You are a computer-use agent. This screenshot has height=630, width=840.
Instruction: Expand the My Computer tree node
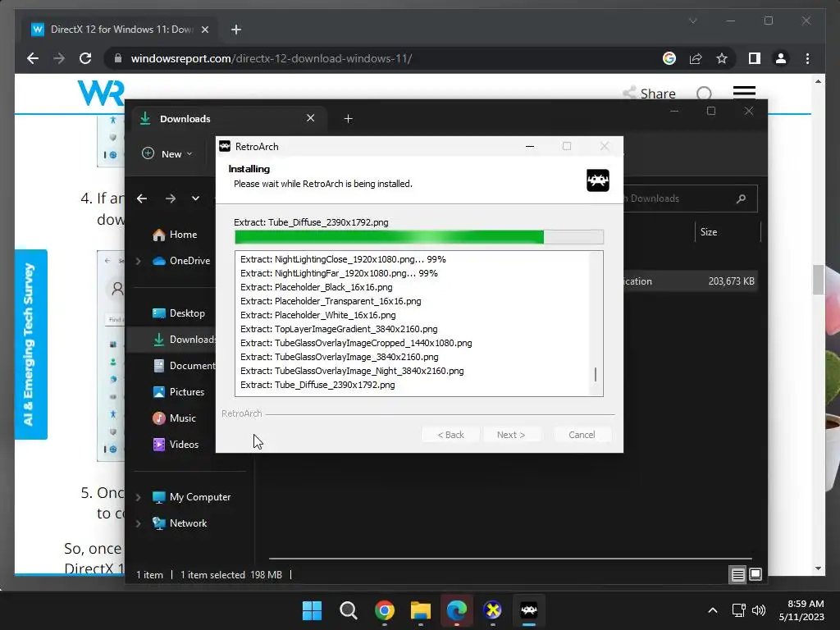click(138, 497)
